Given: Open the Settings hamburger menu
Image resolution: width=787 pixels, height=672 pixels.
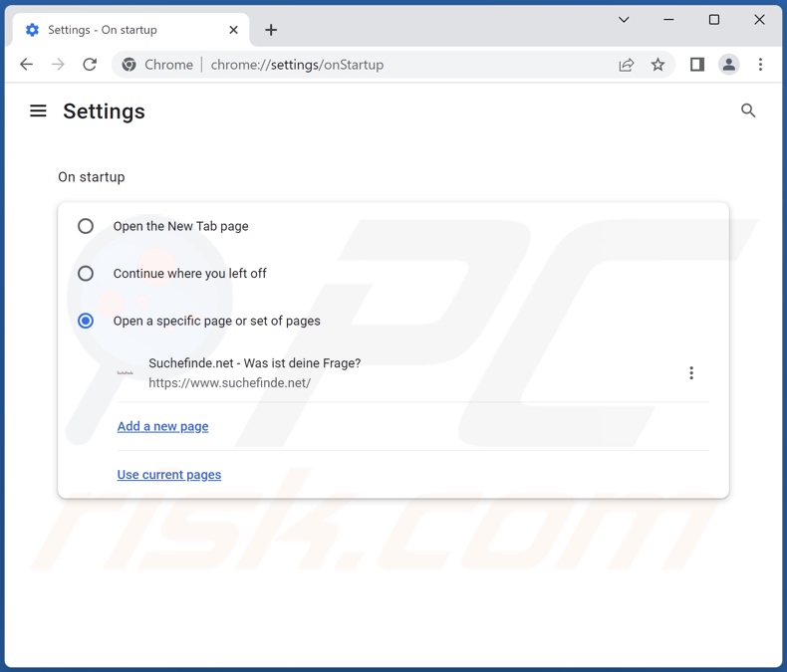Looking at the screenshot, I should 38,112.
